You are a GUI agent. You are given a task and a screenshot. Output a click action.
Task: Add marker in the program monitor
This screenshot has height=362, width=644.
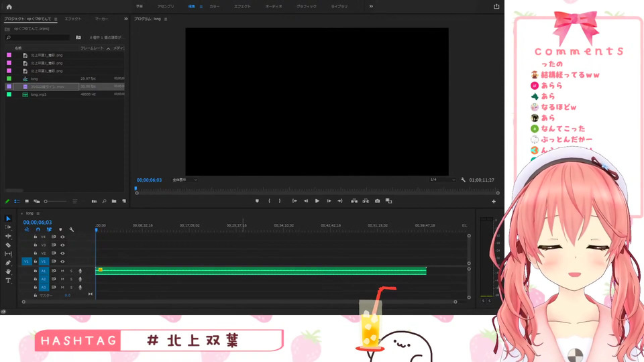tap(257, 201)
